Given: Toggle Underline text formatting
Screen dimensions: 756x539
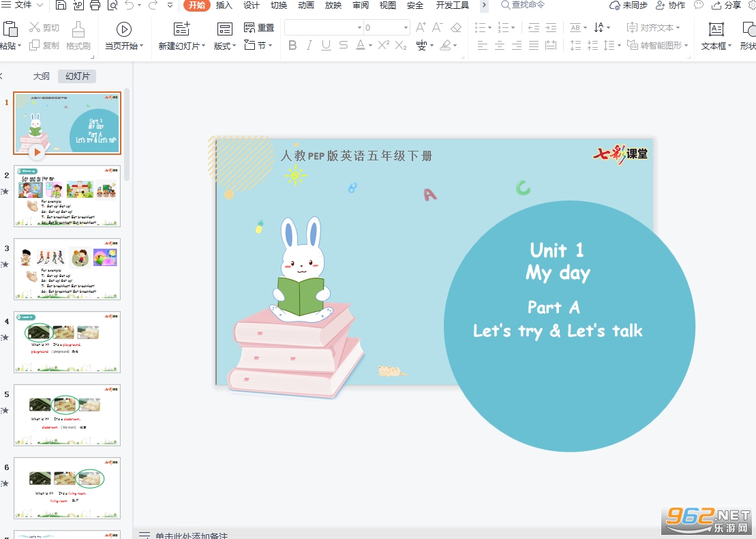Looking at the screenshot, I should [326, 45].
